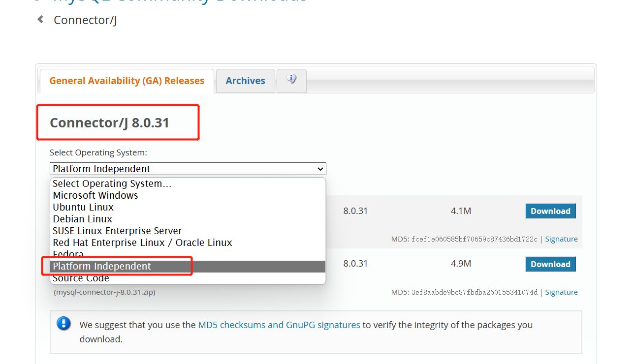This screenshot has width=635, height=364.
Task: Open the information tab icon
Action: (291, 80)
